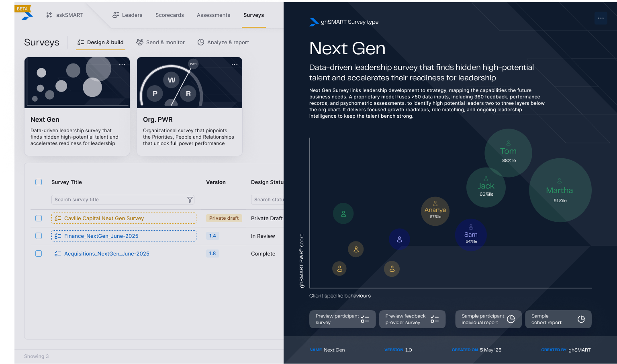Click Sam's 54%ile bubble
This screenshot has width=617, height=364.
click(471, 235)
